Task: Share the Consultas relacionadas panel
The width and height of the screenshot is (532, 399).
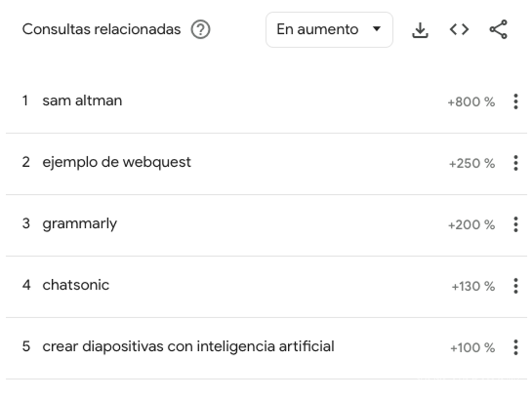Action: tap(499, 29)
